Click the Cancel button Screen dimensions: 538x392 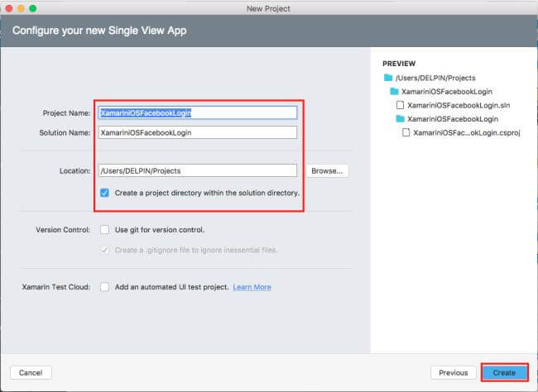pos(31,373)
